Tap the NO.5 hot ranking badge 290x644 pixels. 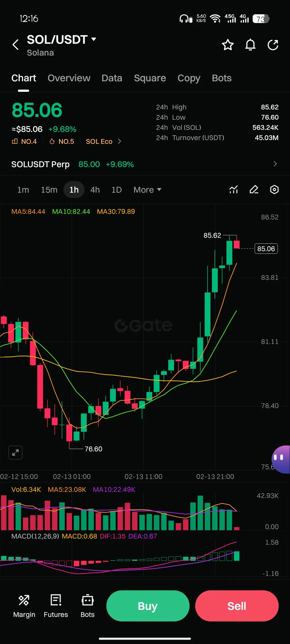[62, 141]
